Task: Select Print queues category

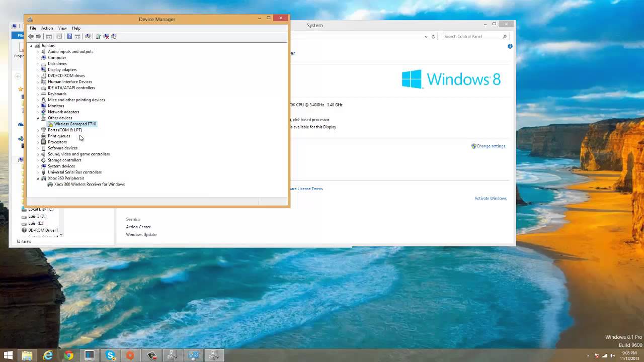Action: click(59, 136)
